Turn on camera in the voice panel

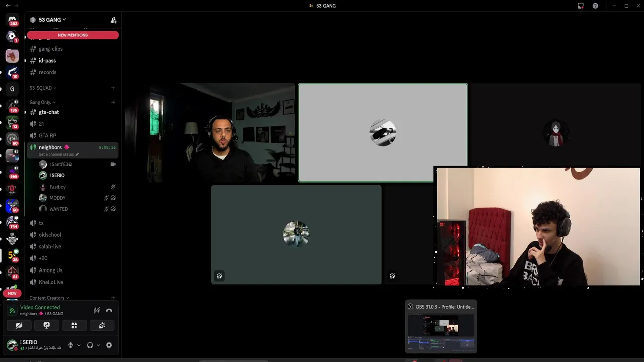click(x=19, y=325)
